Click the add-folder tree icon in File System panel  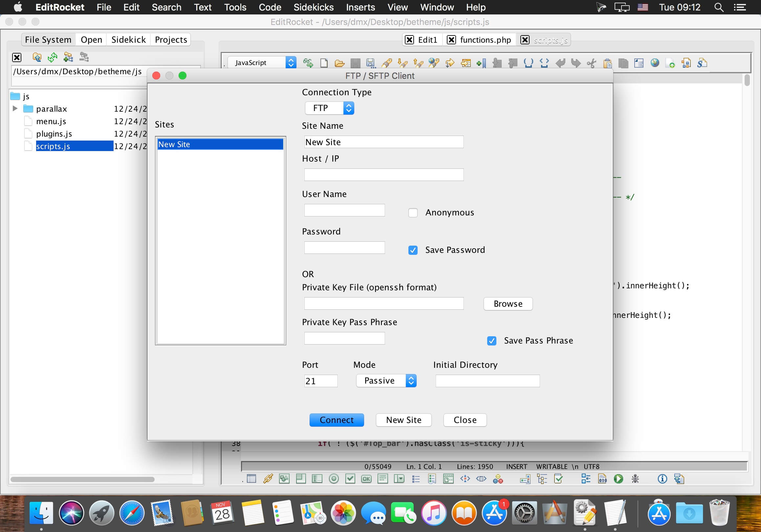pyautogui.click(x=68, y=57)
